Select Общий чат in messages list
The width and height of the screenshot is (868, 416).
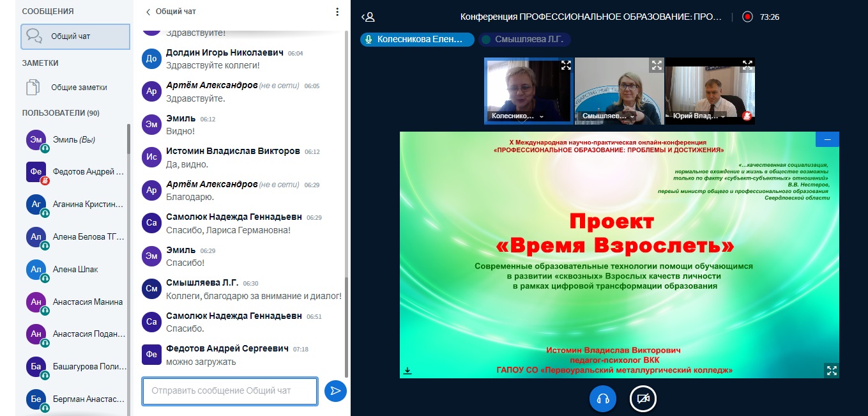click(75, 36)
